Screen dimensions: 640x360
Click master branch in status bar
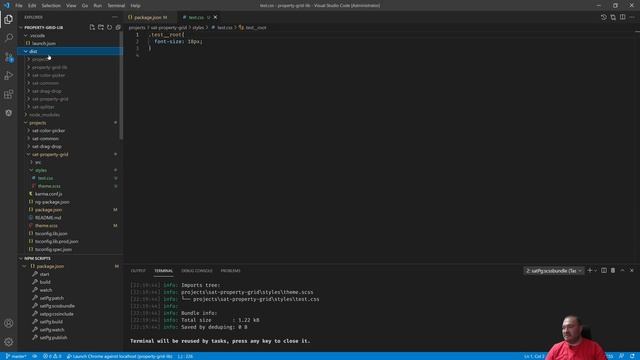(16, 356)
